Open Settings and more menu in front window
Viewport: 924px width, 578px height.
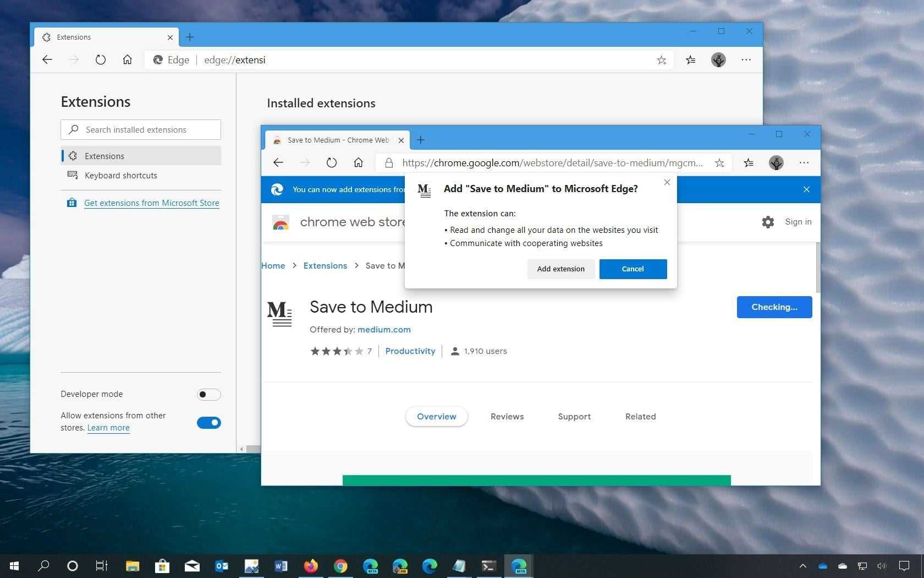(804, 163)
